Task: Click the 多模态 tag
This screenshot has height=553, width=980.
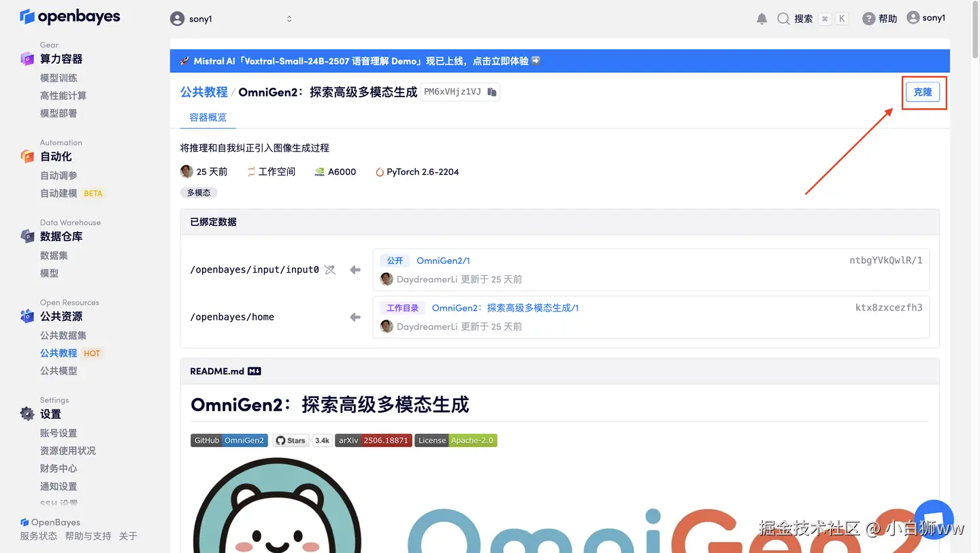Action: click(x=199, y=192)
